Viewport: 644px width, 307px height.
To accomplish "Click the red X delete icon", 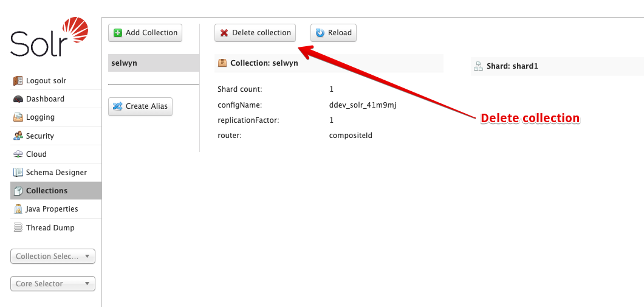I will (224, 33).
